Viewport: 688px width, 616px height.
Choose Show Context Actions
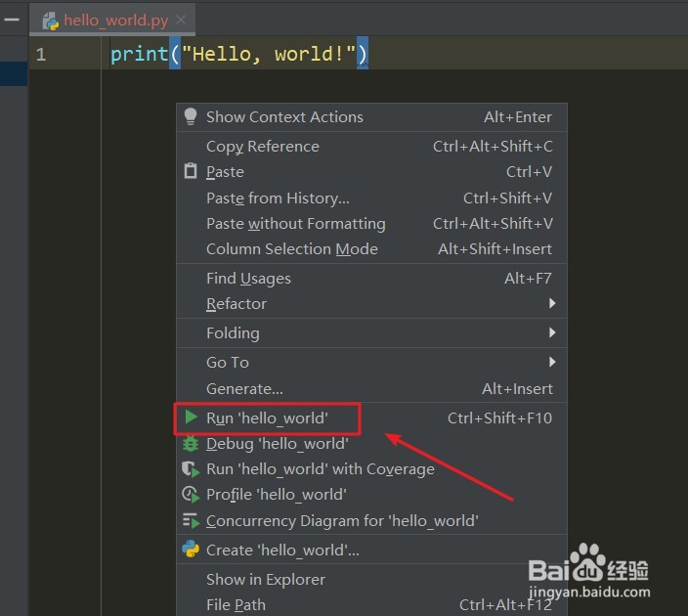371,117
